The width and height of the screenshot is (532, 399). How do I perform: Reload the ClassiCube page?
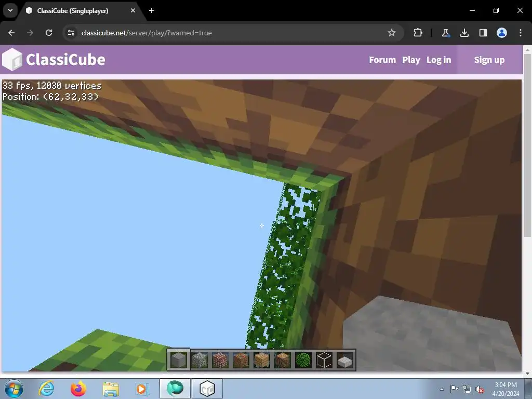[49, 33]
